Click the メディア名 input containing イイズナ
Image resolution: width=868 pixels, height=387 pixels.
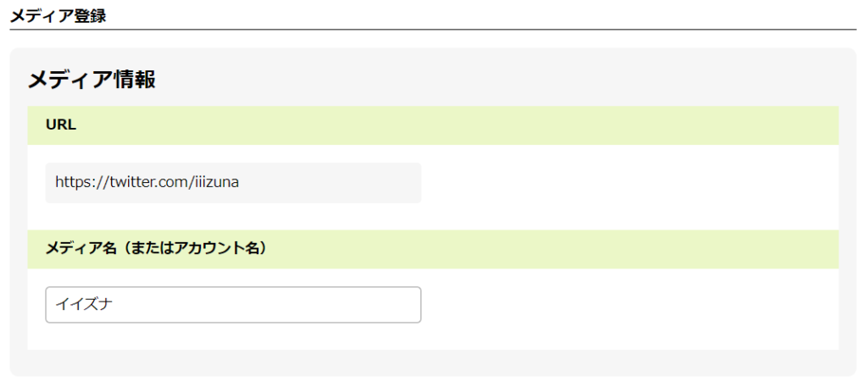[x=233, y=305]
